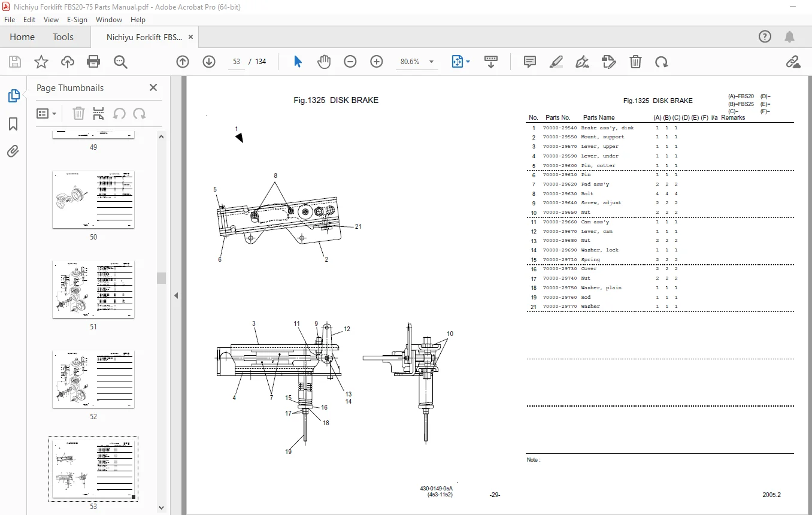
Task: Click the 'Pad ass'y' part name
Action: pyautogui.click(x=595, y=184)
